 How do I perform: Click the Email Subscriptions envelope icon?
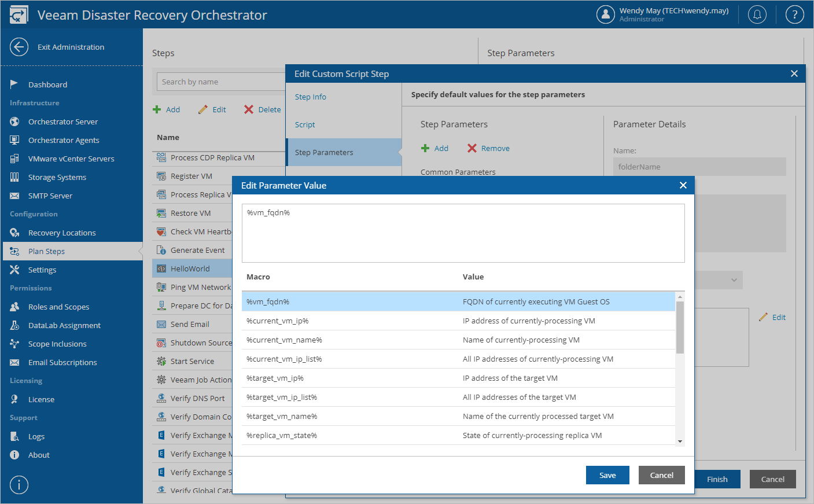(x=14, y=362)
